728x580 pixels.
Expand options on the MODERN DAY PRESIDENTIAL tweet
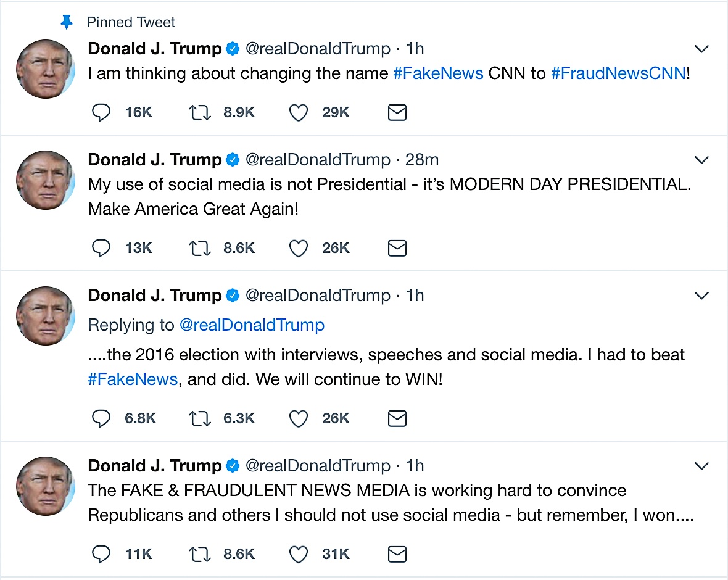click(x=701, y=159)
